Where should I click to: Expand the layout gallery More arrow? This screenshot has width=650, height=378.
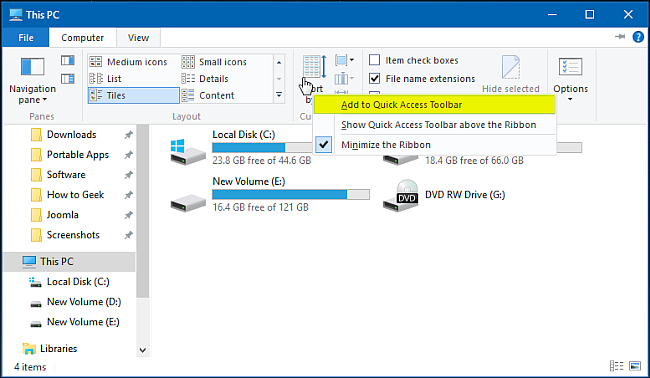tap(279, 95)
